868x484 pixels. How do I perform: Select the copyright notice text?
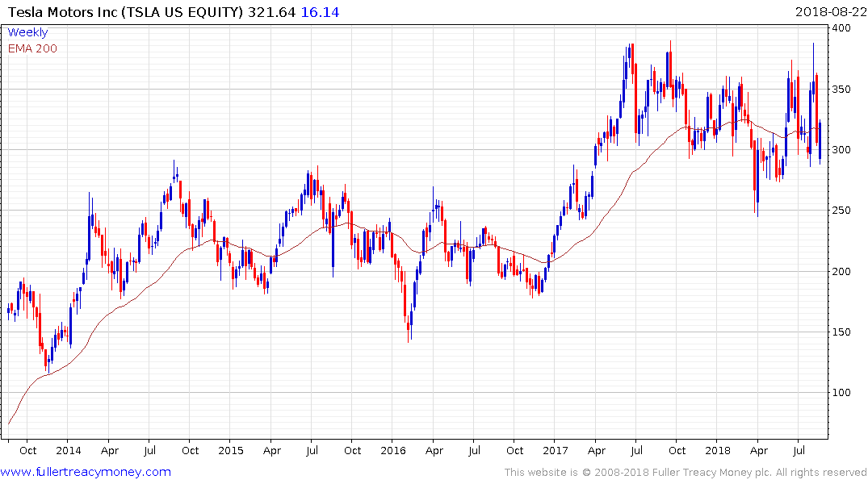(x=686, y=473)
